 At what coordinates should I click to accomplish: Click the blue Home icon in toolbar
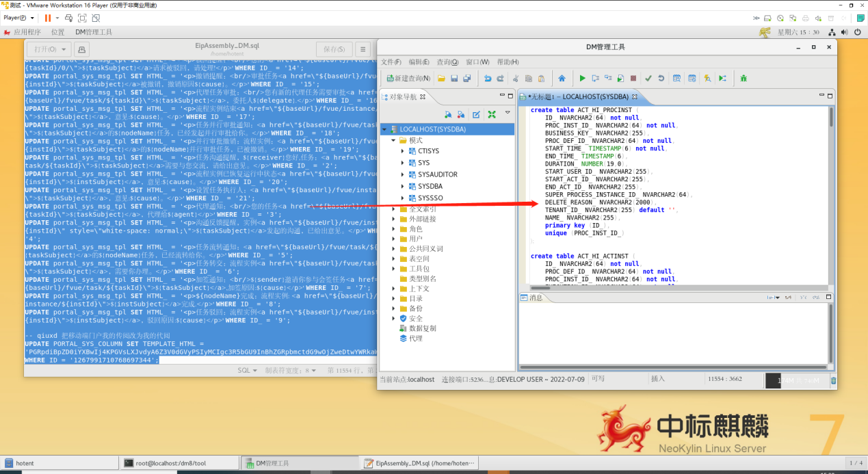pos(562,79)
